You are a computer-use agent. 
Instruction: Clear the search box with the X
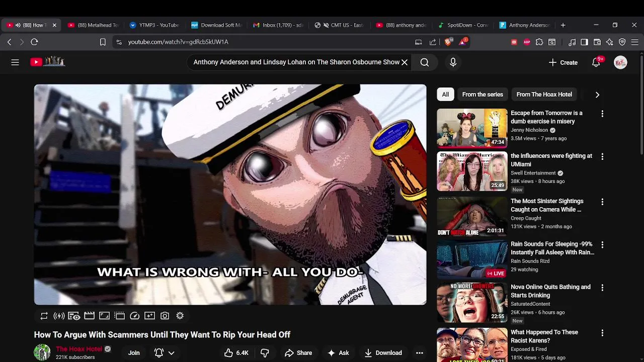pyautogui.click(x=404, y=62)
